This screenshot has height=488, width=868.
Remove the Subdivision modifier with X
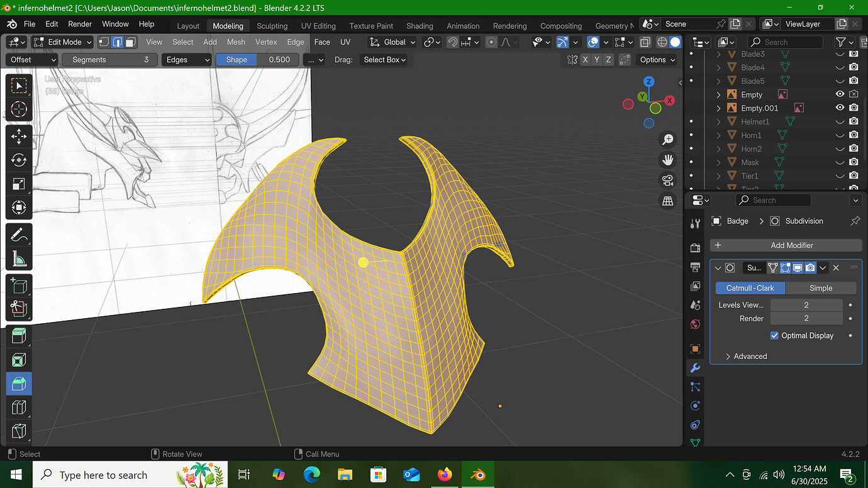pyautogui.click(x=836, y=268)
